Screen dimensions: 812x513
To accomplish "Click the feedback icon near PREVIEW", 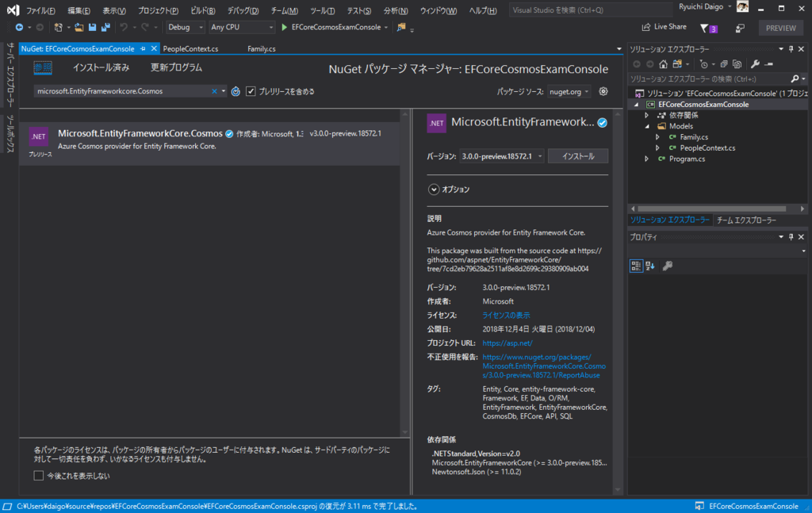I will 740,29.
